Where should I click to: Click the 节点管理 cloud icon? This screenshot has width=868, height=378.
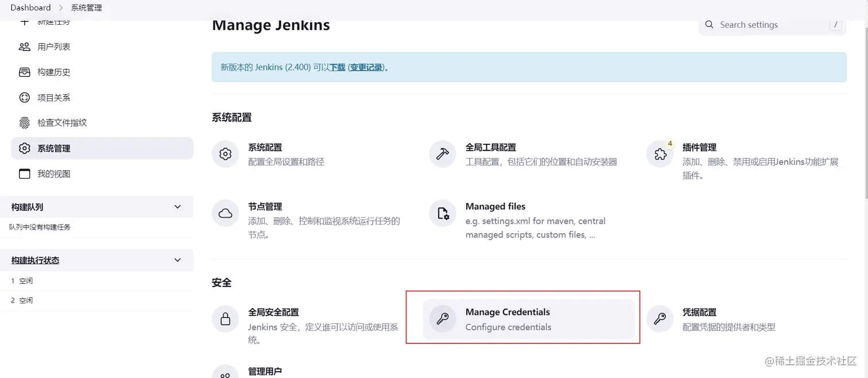click(226, 213)
